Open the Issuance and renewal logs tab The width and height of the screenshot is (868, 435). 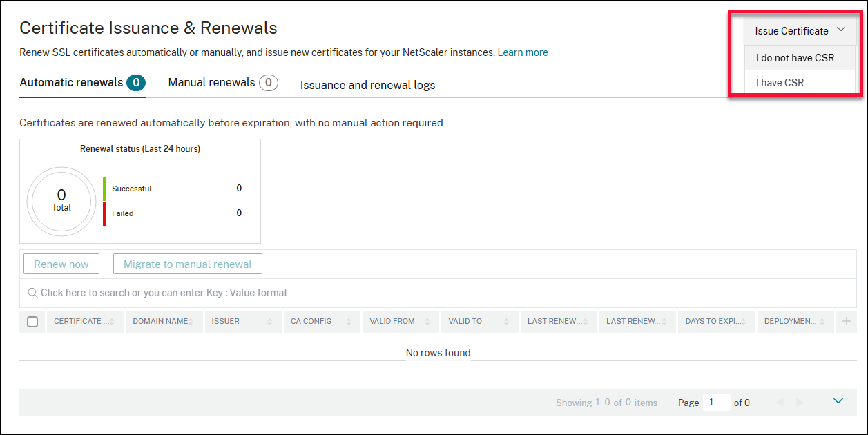tap(367, 85)
